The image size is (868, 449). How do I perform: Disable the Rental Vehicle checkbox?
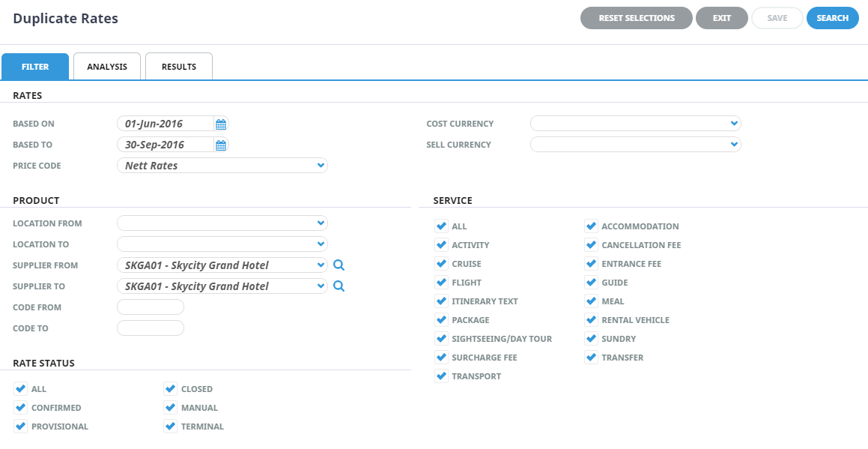591,320
